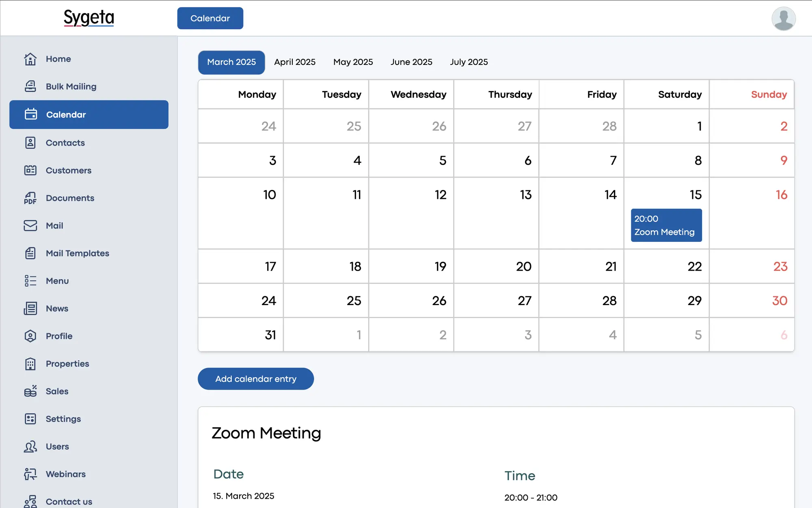This screenshot has height=508, width=812.
Task: Click the Mail Templates icon
Action: (30, 253)
